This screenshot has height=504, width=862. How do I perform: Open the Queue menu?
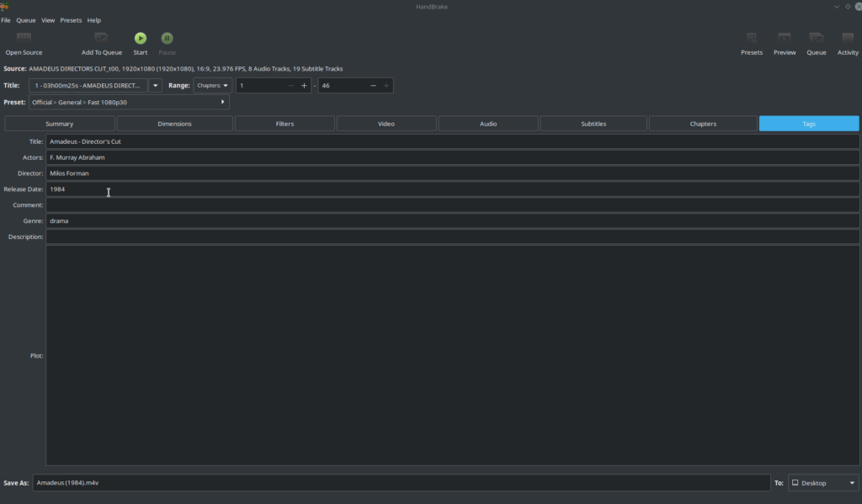26,20
